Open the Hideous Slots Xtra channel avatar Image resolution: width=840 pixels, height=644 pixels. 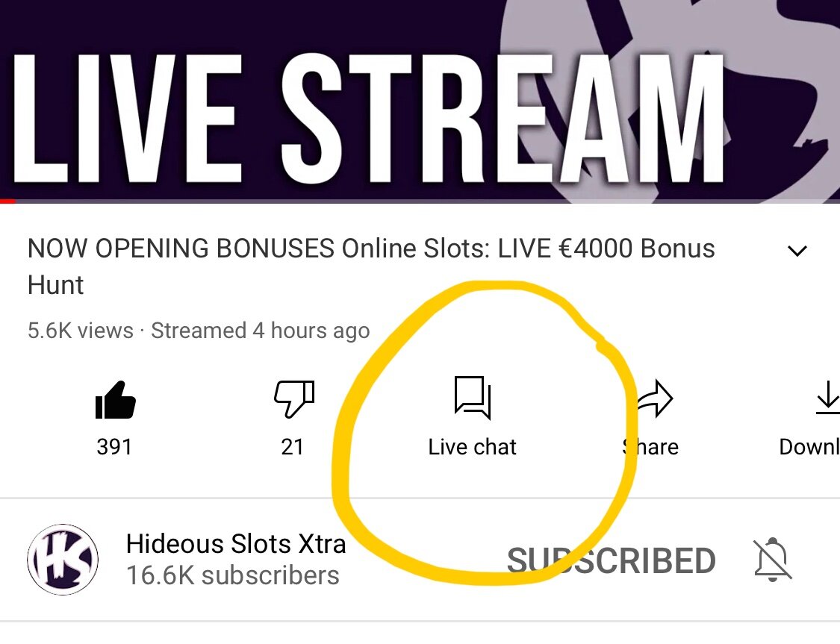pos(63,560)
